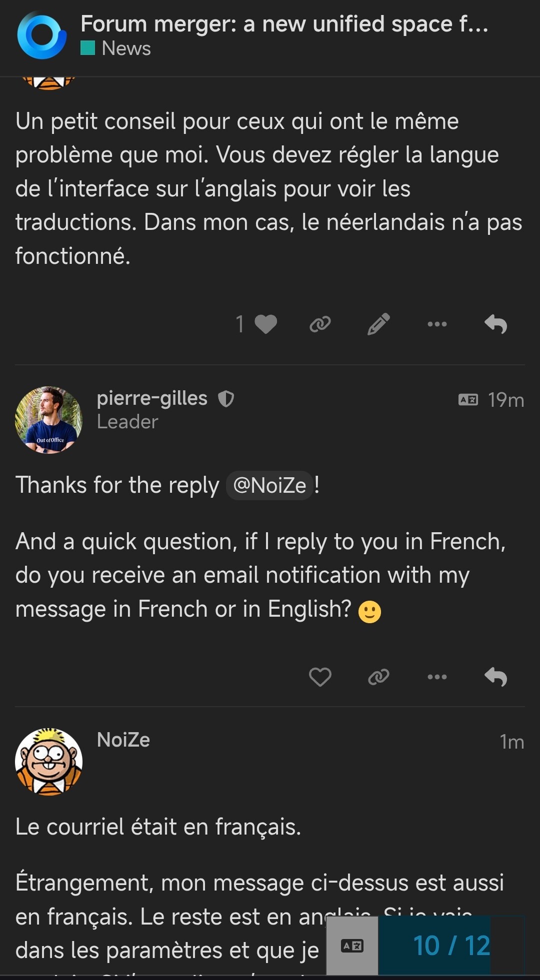540x980 pixels.
Task: Like the first post with one heart
Action: point(265,324)
